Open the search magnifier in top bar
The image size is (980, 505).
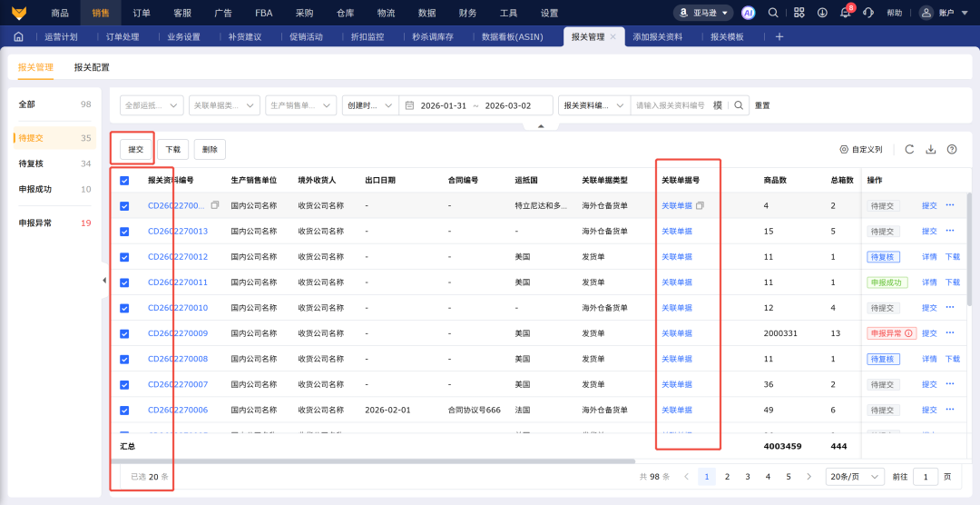pos(773,13)
